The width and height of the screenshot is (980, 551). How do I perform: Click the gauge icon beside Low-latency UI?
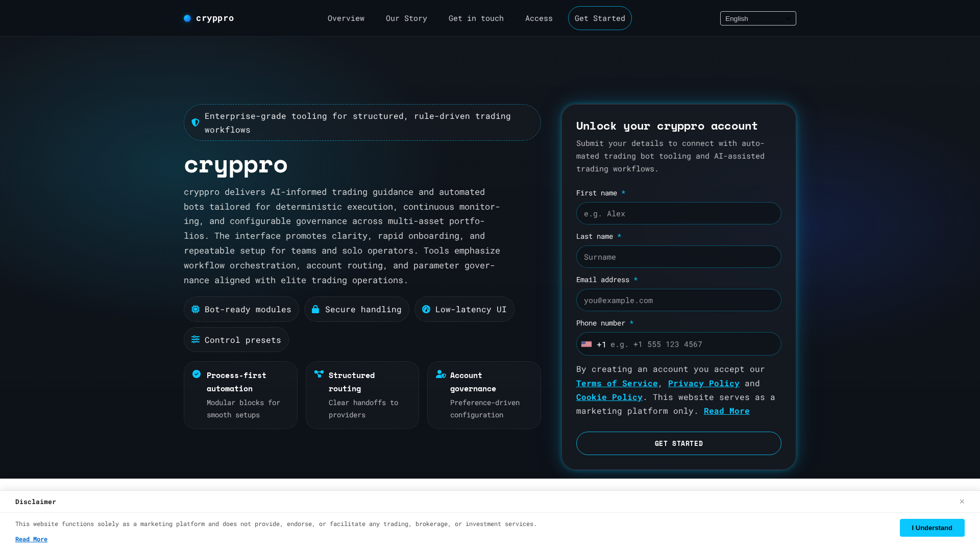coord(426,309)
